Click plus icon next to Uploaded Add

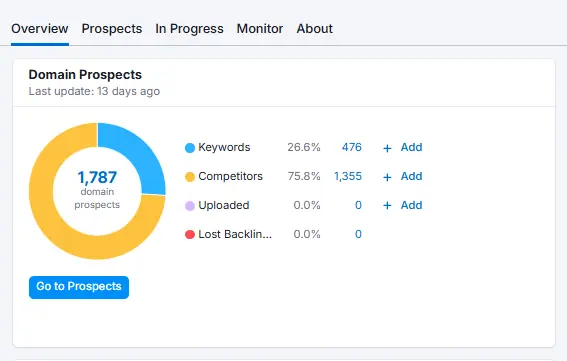(387, 205)
